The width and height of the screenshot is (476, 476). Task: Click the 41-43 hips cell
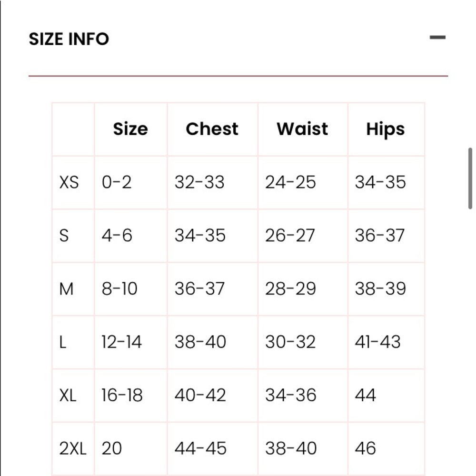click(377, 342)
